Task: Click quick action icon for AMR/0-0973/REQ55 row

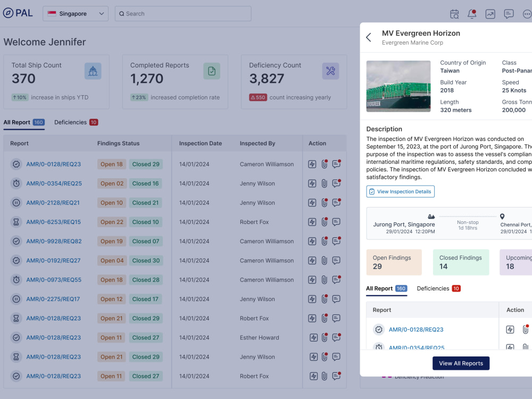Action: tap(312, 280)
